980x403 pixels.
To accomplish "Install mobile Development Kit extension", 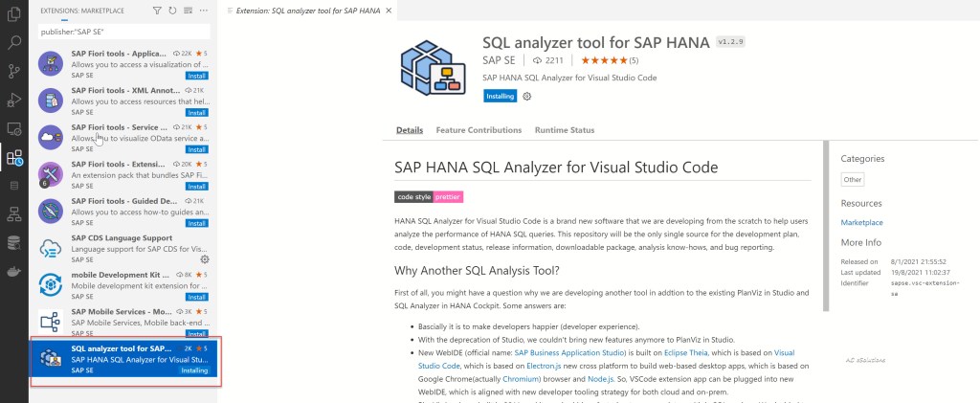I will [196, 296].
